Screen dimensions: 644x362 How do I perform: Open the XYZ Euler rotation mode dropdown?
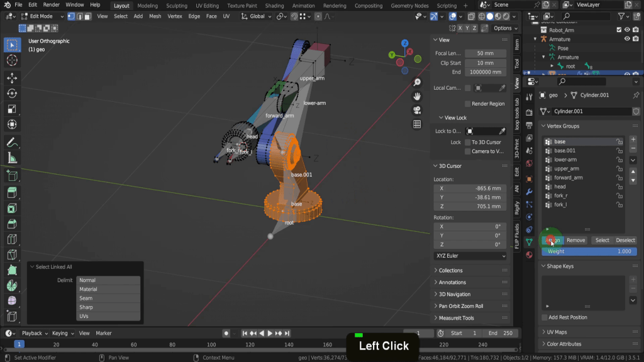(x=470, y=256)
